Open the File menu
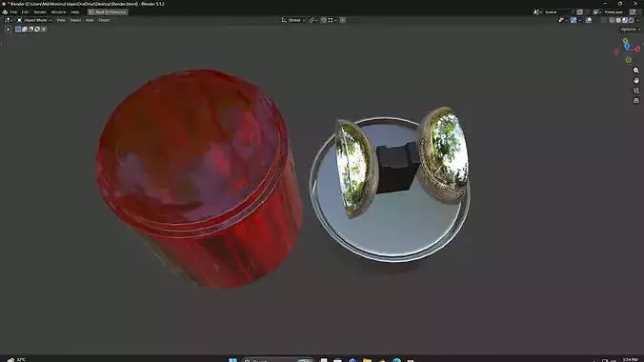644x362 pixels. (13, 12)
